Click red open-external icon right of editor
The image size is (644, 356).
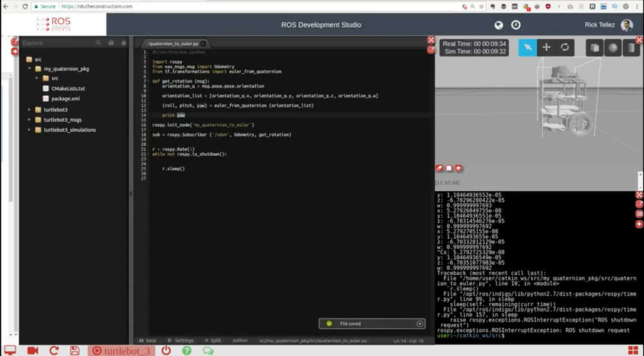click(x=431, y=50)
